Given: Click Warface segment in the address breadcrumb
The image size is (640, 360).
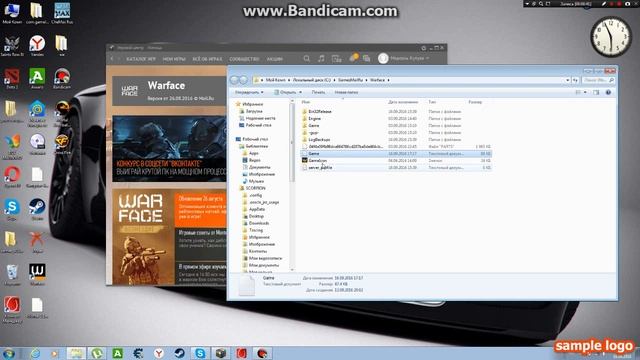Looking at the screenshot, I should coord(377,80).
